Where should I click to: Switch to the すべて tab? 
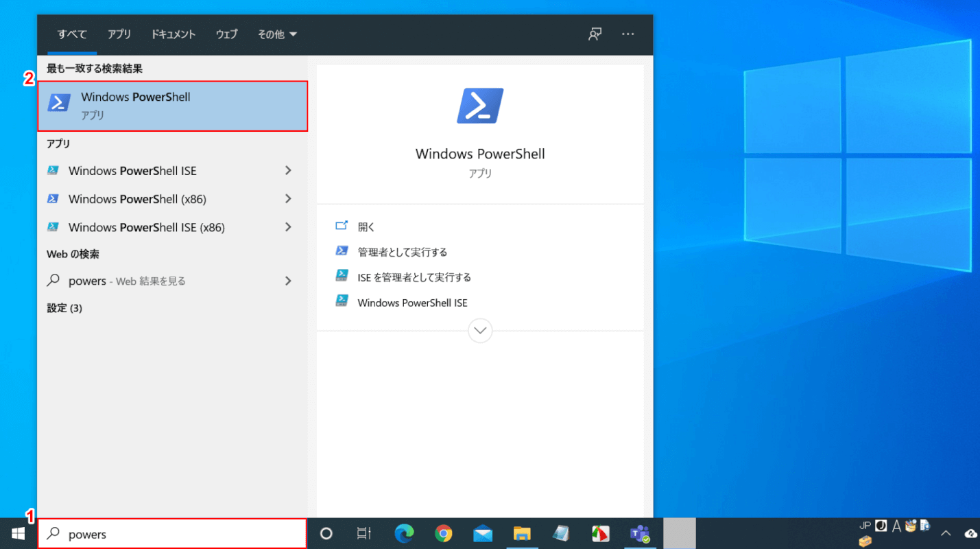[72, 34]
